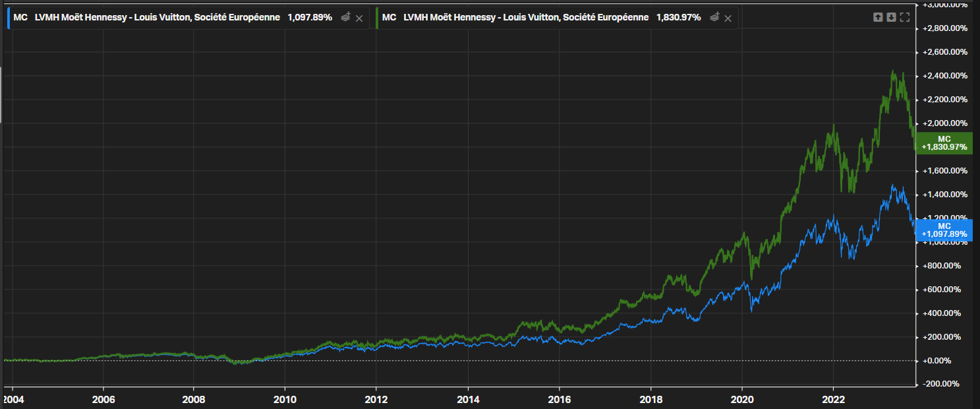980x409 pixels.
Task: Click the 1,830.97% value in green legend
Action: coord(679,18)
